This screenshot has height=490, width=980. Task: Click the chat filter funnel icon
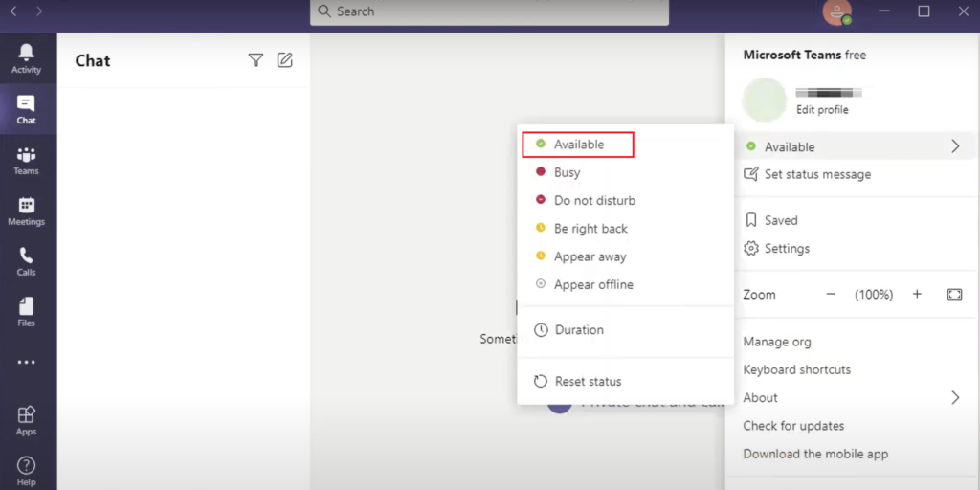point(256,60)
